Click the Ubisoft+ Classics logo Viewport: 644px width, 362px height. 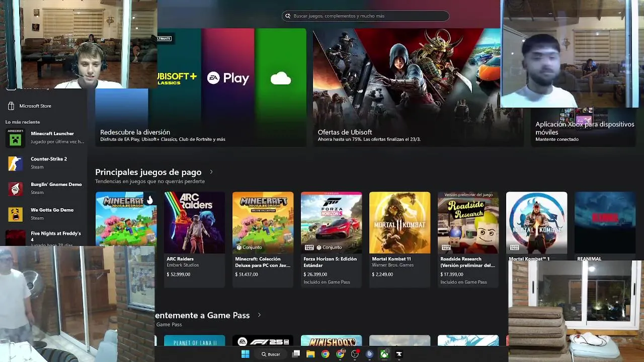pyautogui.click(x=177, y=78)
